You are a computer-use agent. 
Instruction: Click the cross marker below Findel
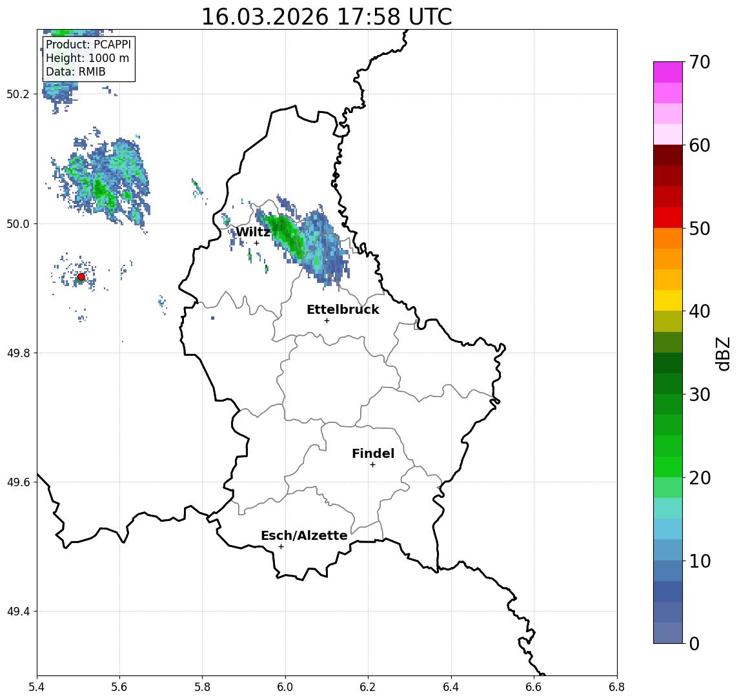click(372, 465)
